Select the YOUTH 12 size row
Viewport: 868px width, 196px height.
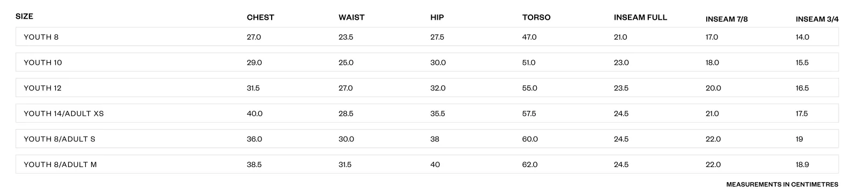[x=427, y=88]
